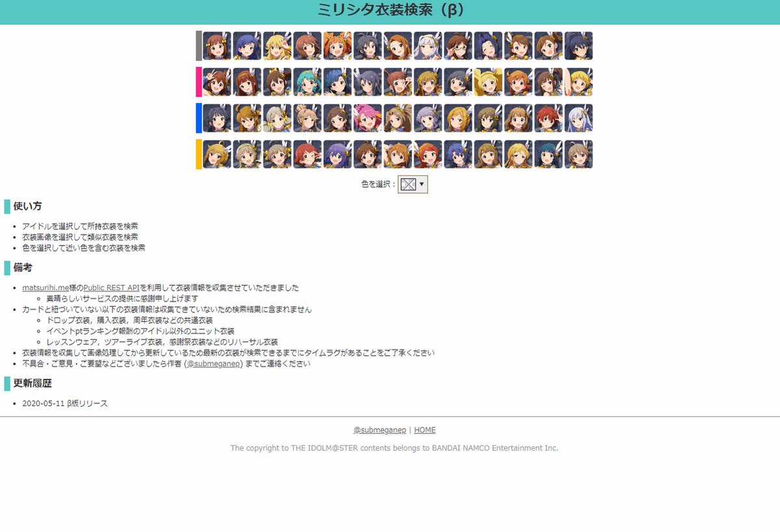Open the matsurihi.me link
Screen dimensions: 780x532
pos(45,288)
